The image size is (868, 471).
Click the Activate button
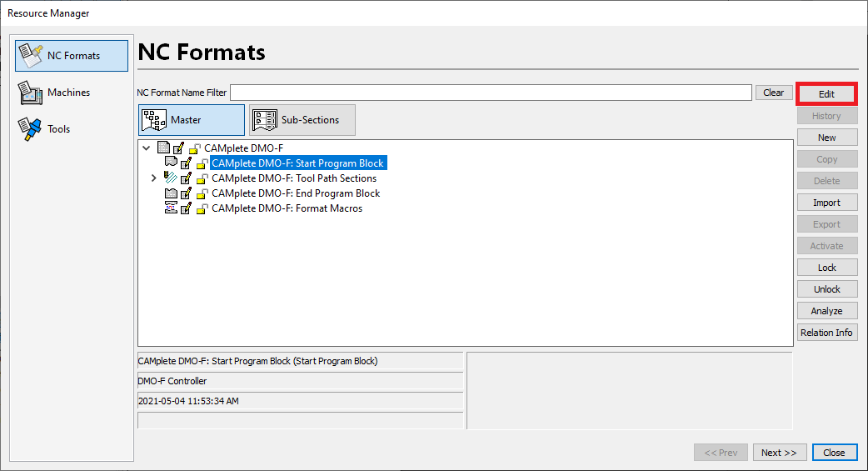827,245
